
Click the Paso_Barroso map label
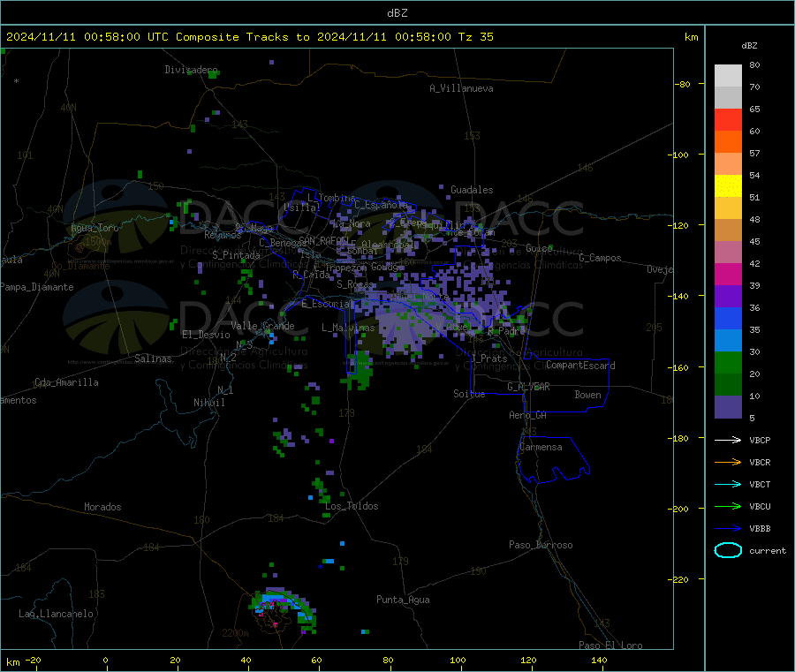(x=541, y=546)
